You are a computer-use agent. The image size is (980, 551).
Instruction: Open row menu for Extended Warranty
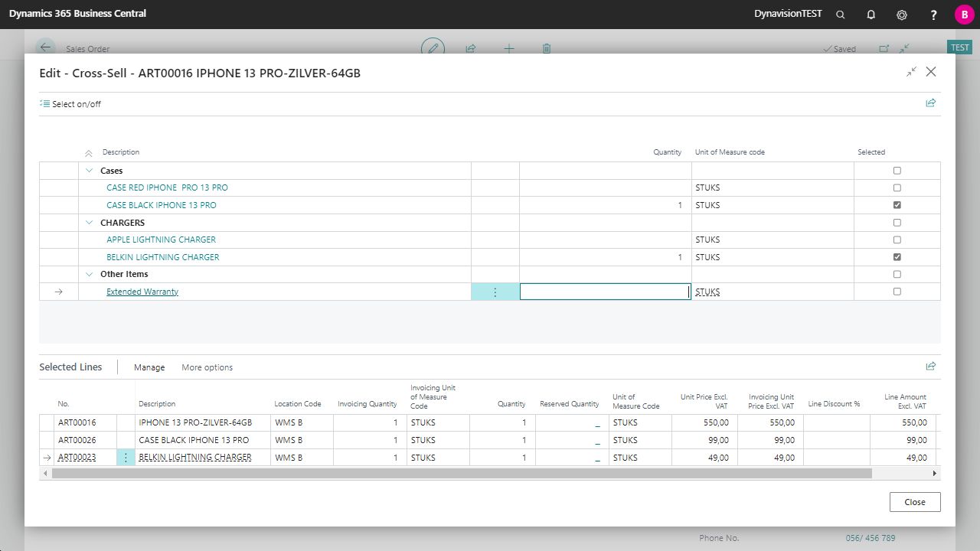(495, 292)
